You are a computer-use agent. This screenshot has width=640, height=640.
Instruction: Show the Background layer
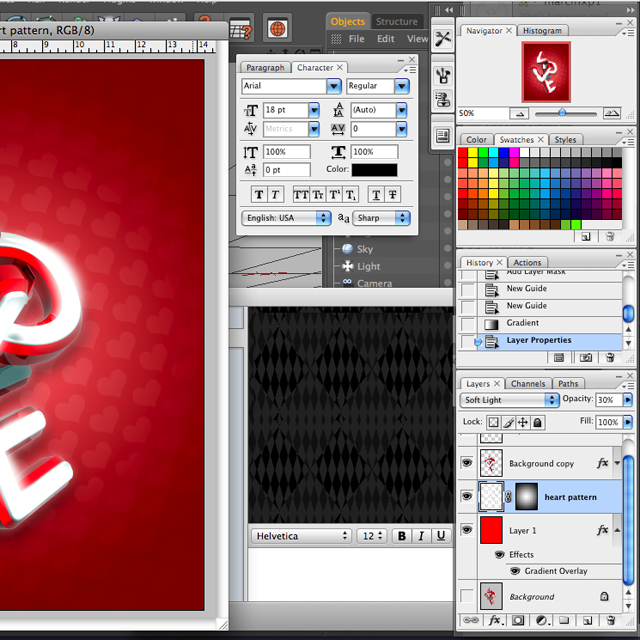467,596
